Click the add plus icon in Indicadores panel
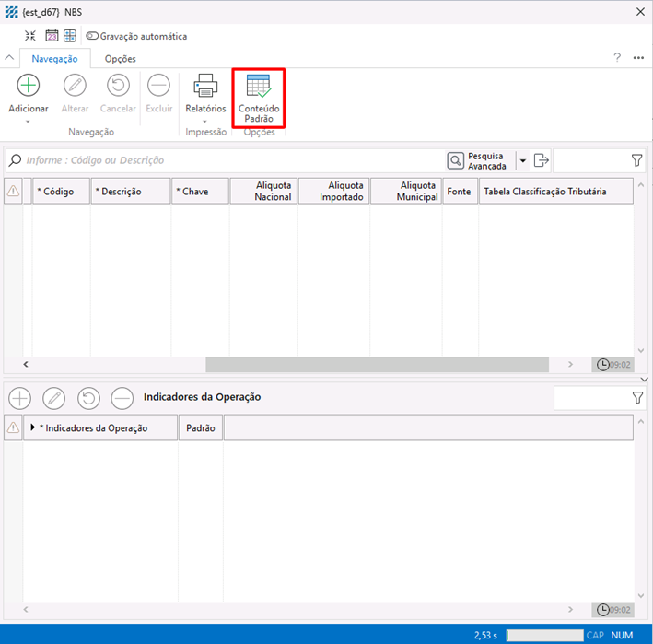 [x=19, y=398]
